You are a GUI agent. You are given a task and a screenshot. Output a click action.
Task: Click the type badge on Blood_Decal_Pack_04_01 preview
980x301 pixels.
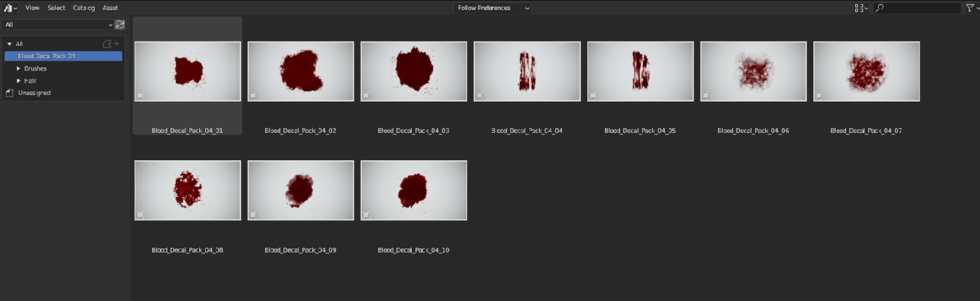(x=140, y=96)
